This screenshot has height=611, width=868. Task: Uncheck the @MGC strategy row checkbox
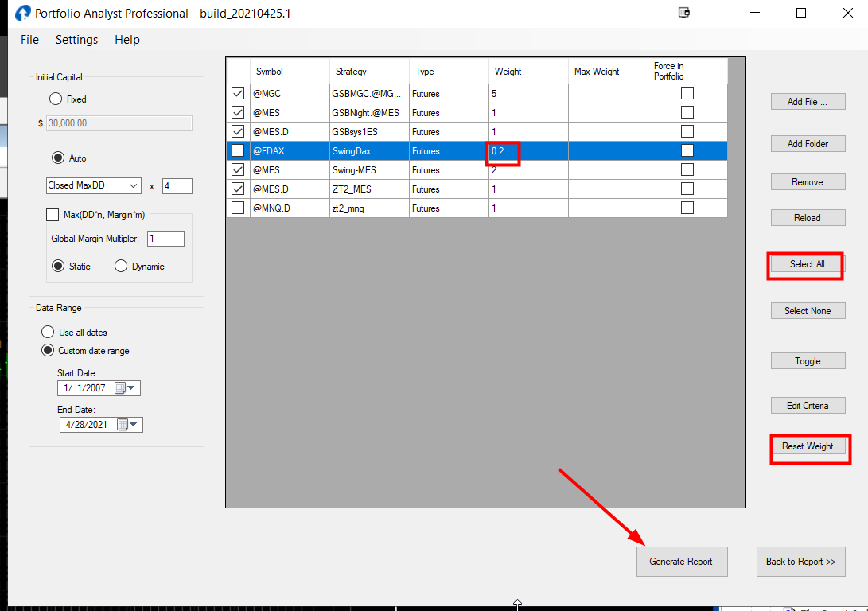(238, 93)
